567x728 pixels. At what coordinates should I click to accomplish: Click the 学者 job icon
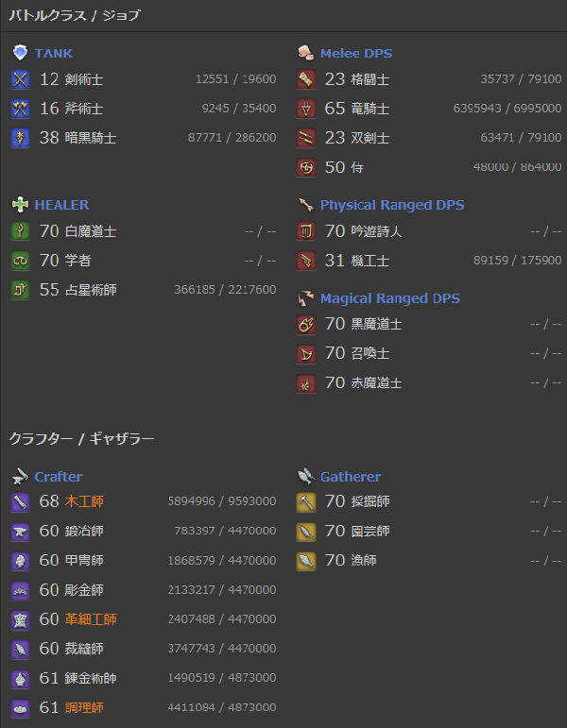coord(20,261)
